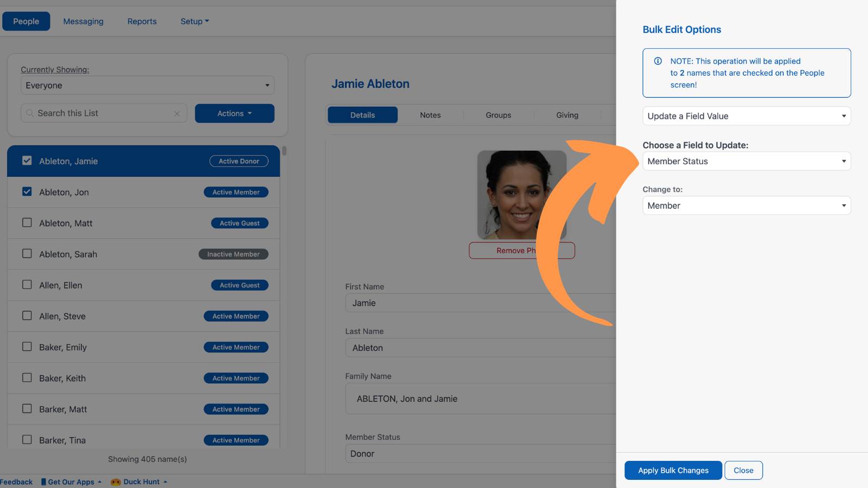Screen dimensions: 868x488
Task: Uncheck the Ableton, Jamie checkbox
Action: [x=27, y=160]
